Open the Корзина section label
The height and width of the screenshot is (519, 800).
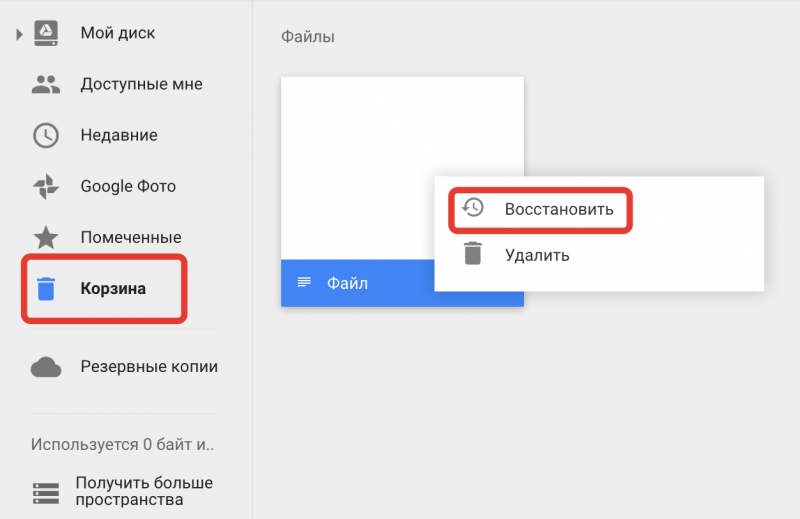[x=113, y=289]
